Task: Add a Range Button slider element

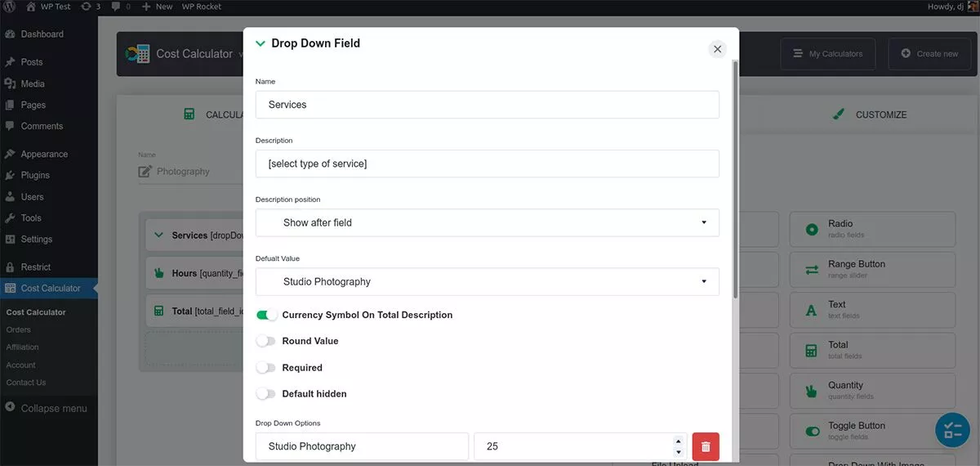Action: tap(872, 270)
